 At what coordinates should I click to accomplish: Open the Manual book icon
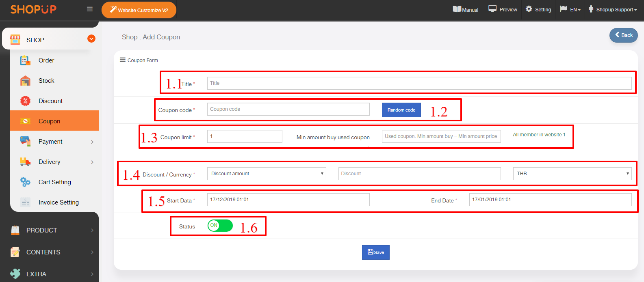tap(457, 9)
